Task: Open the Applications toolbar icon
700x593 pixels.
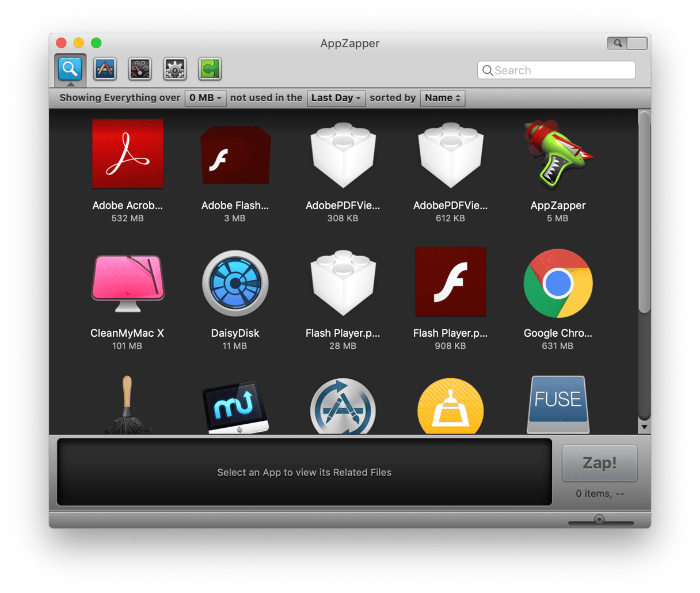Action: click(105, 69)
